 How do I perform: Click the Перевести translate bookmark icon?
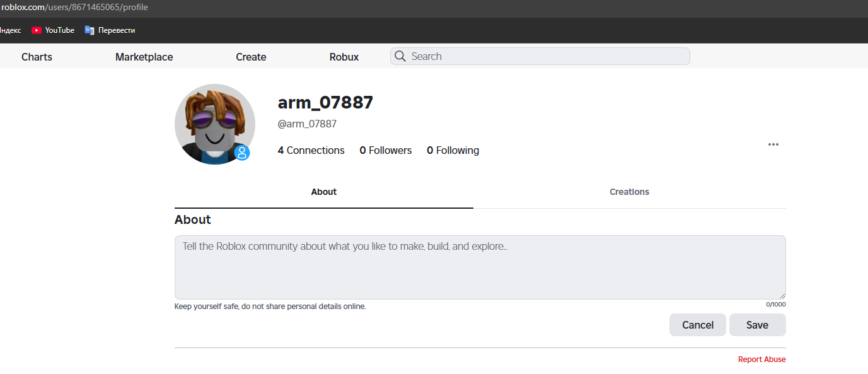(90, 30)
